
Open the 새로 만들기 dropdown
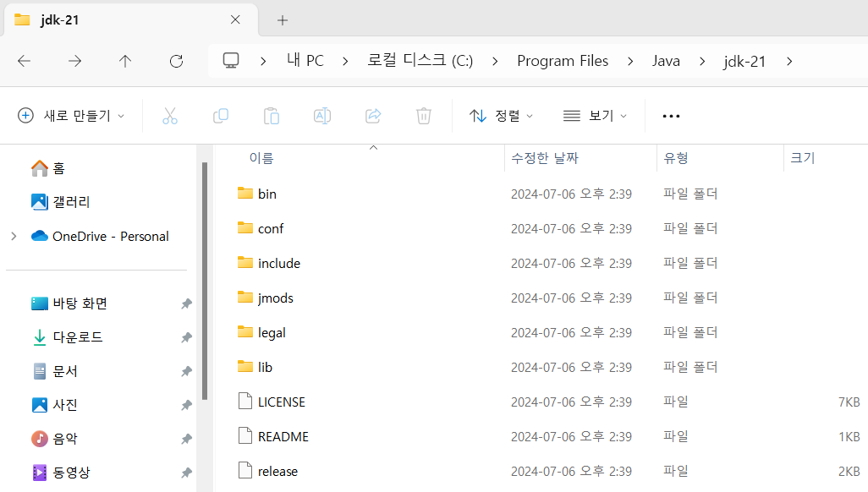click(x=71, y=116)
